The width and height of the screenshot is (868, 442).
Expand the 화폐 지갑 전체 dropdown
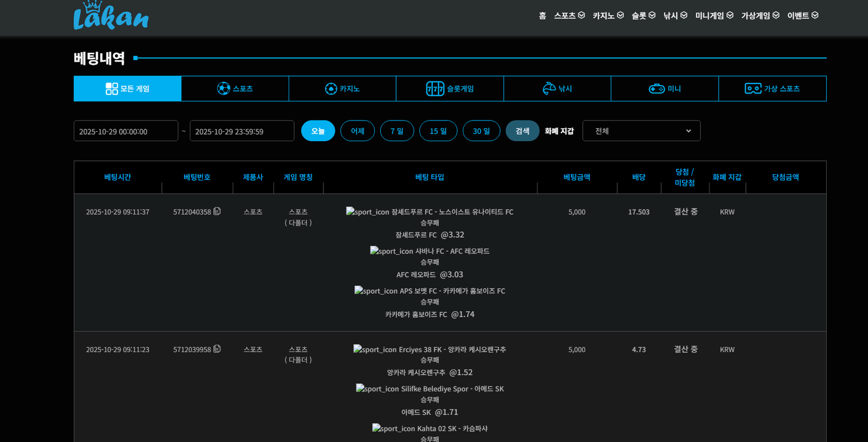click(641, 131)
